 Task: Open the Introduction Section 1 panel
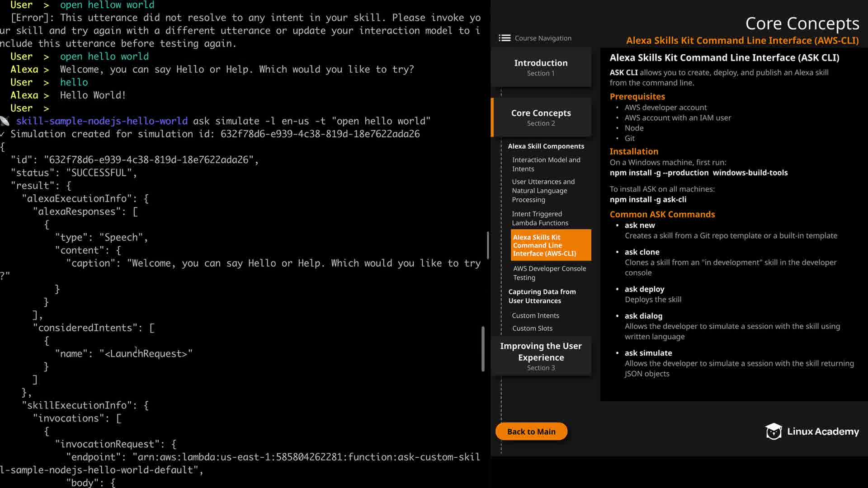(x=541, y=67)
